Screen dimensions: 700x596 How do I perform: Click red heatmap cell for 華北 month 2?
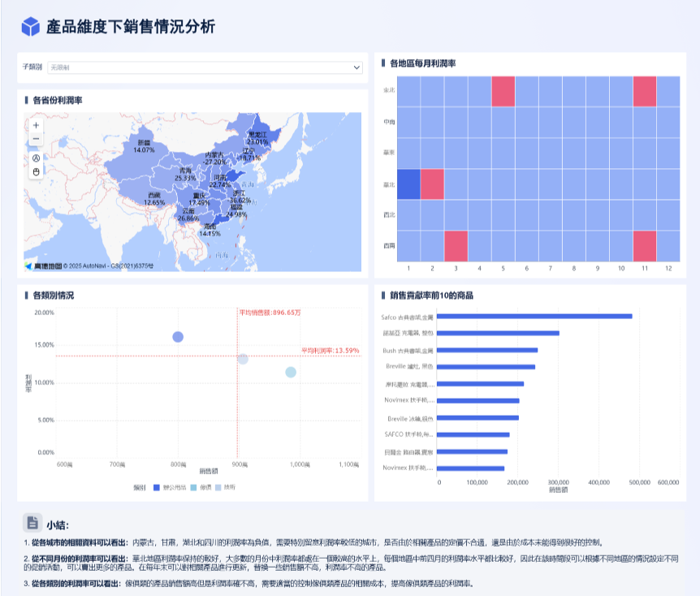point(432,184)
